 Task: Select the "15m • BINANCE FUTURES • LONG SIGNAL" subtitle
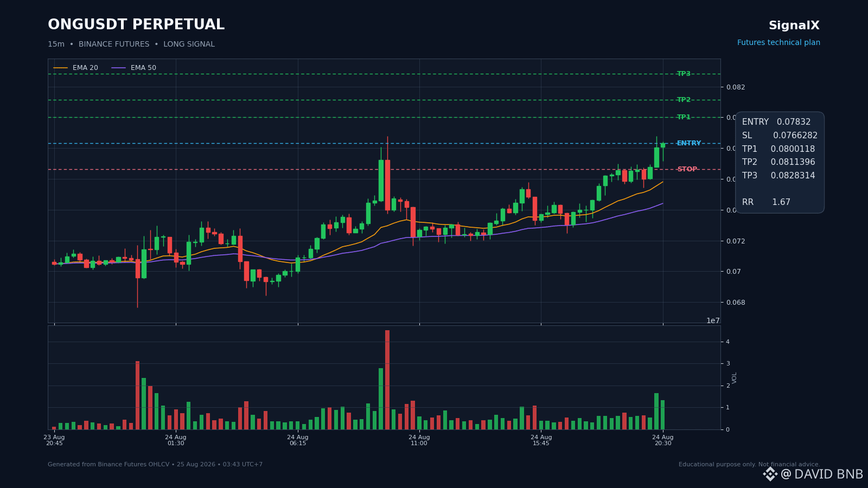pos(131,44)
